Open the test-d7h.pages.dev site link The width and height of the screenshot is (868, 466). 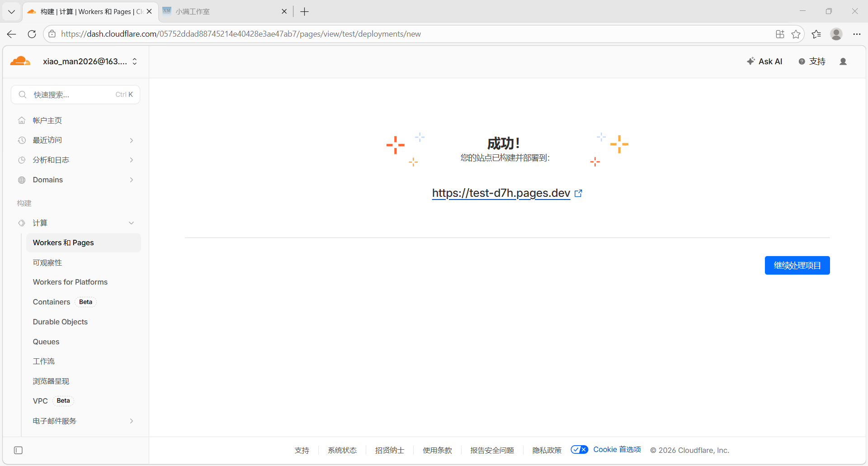[x=500, y=193]
